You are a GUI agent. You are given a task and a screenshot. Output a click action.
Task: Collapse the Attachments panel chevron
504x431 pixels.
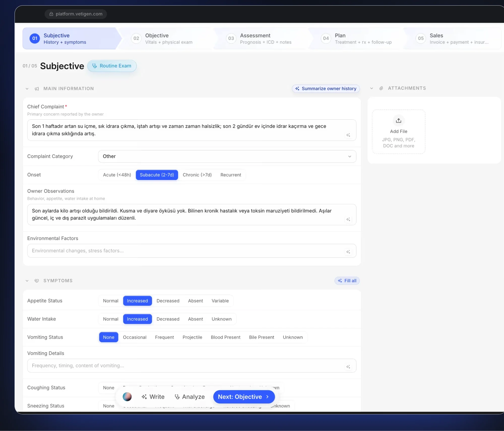coord(371,88)
